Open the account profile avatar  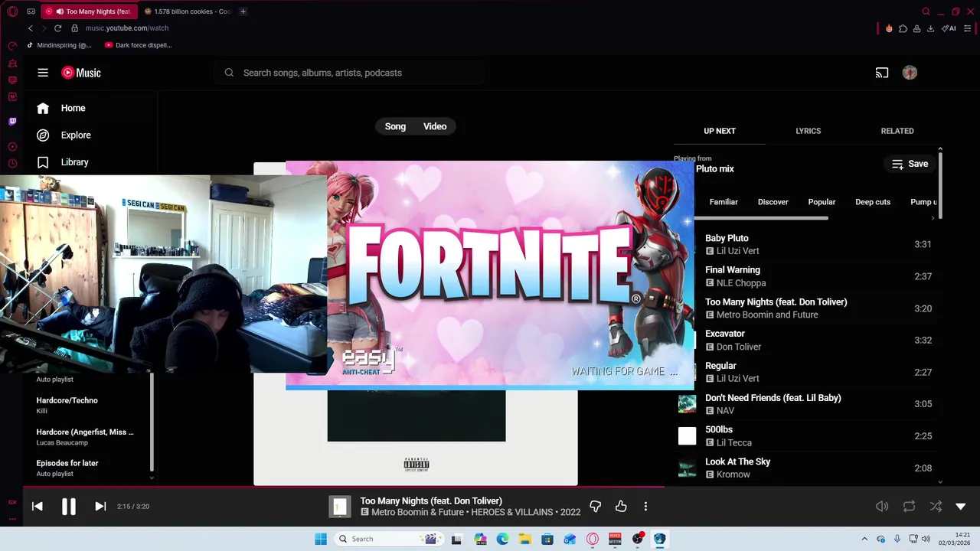click(910, 73)
